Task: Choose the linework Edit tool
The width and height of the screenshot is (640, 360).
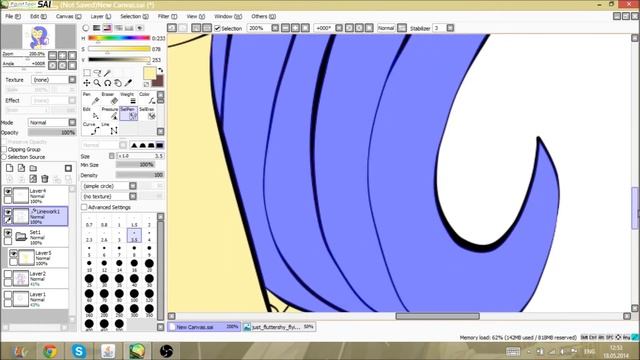Action: click(x=90, y=113)
